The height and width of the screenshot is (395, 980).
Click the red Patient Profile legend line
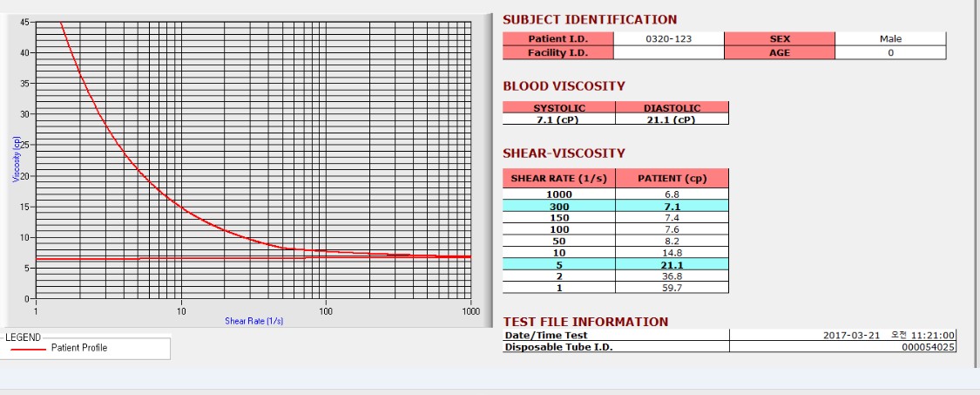pos(28,348)
